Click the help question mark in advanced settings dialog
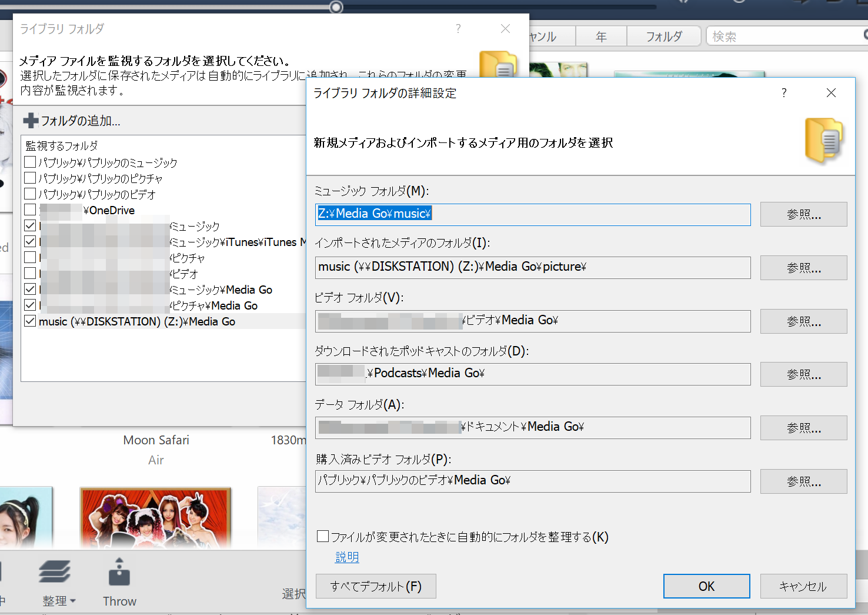Viewport: 868px width, 615px height. coord(784,93)
